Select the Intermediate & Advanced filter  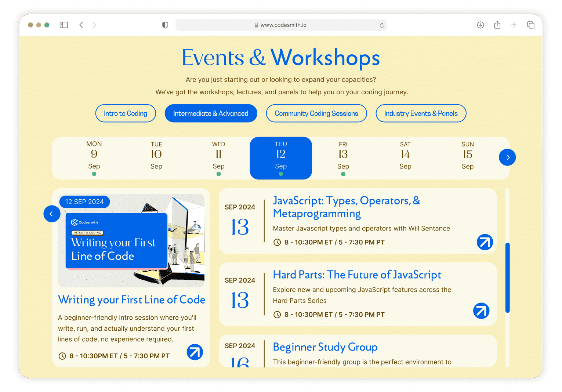[211, 113]
